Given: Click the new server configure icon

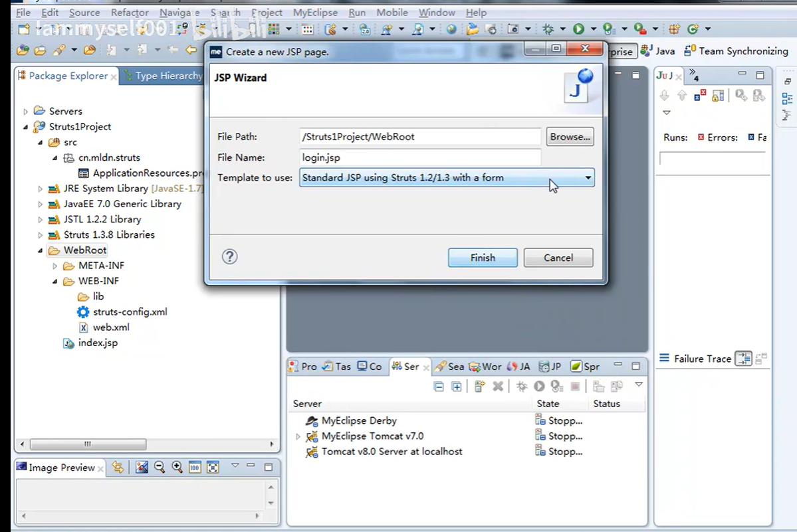Looking at the screenshot, I should tap(479, 387).
